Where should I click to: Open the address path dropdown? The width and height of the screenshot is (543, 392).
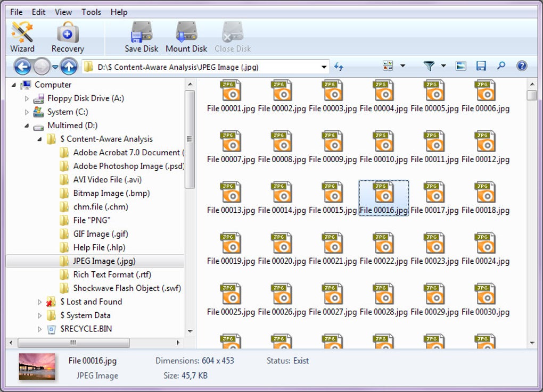324,67
